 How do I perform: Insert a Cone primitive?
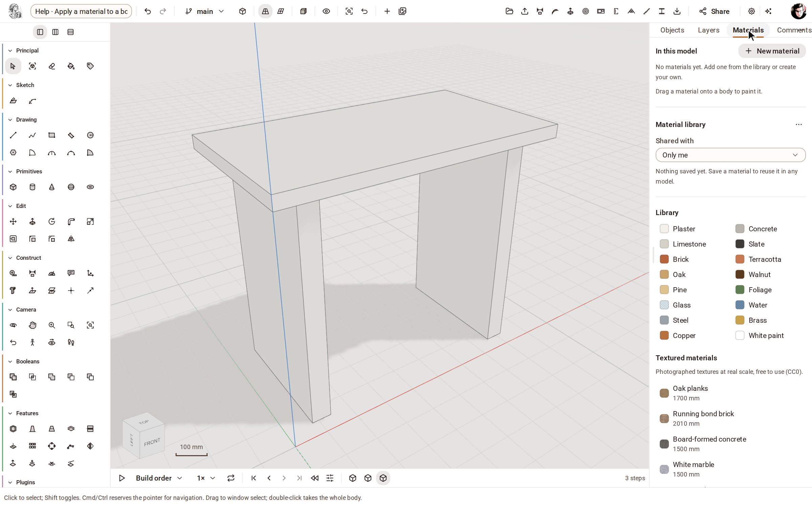click(52, 187)
